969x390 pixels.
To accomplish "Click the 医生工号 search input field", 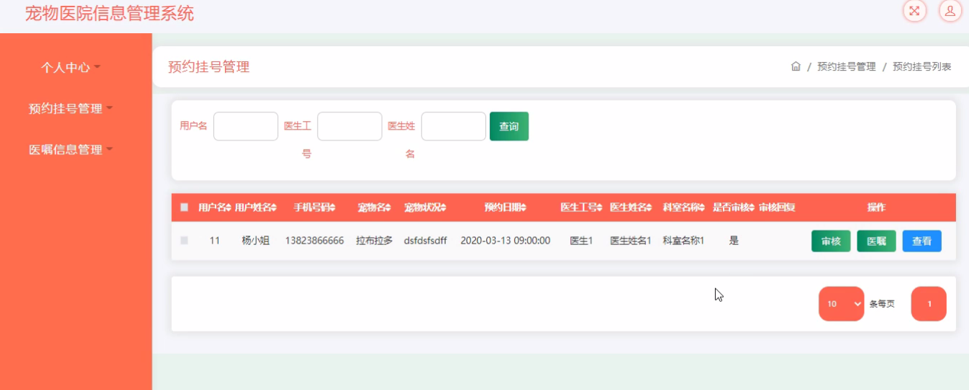I will (x=350, y=126).
